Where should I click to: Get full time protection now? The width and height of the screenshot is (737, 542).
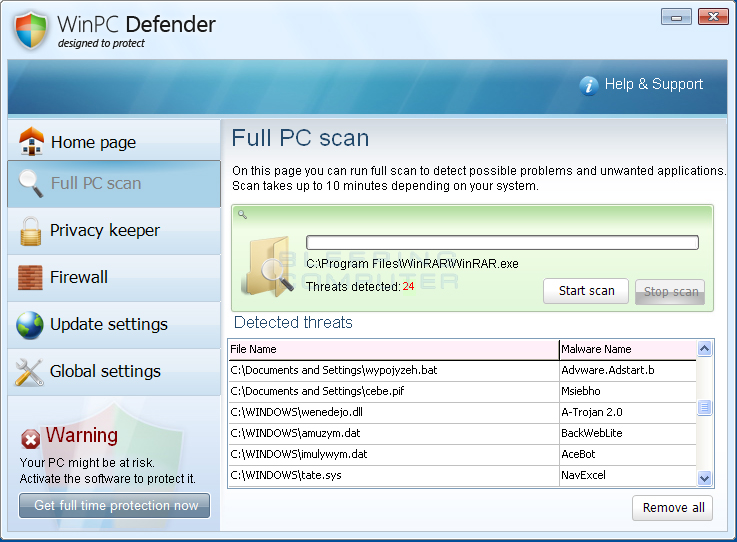(x=115, y=506)
